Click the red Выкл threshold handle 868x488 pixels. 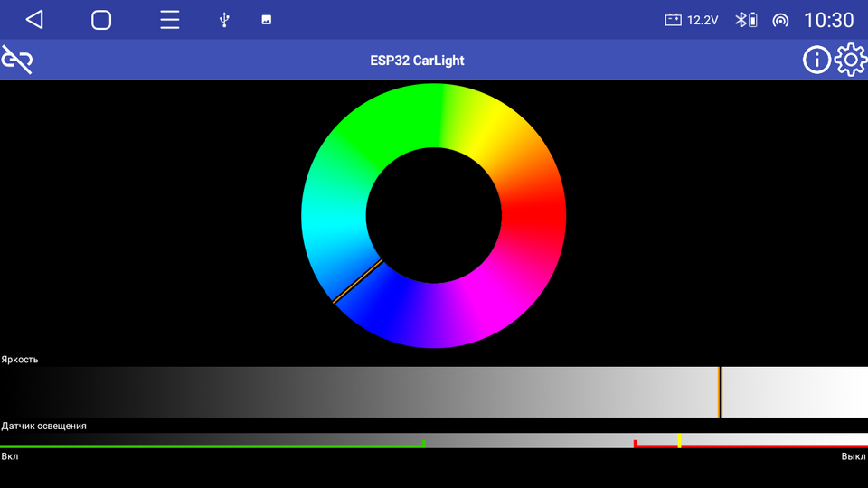(636, 443)
